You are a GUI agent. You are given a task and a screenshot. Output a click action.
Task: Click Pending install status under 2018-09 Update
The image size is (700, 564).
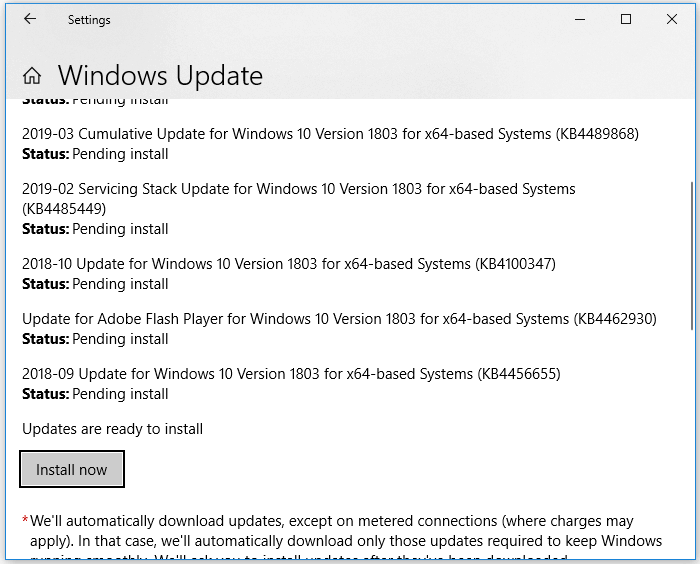pos(120,394)
